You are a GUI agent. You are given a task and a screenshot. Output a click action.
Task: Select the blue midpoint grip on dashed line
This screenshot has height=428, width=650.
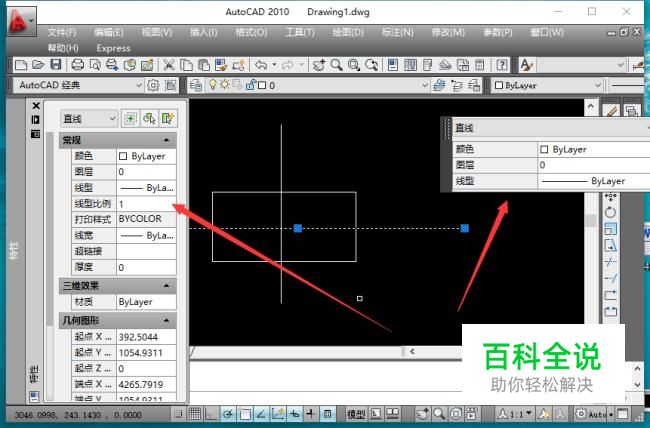(x=298, y=228)
